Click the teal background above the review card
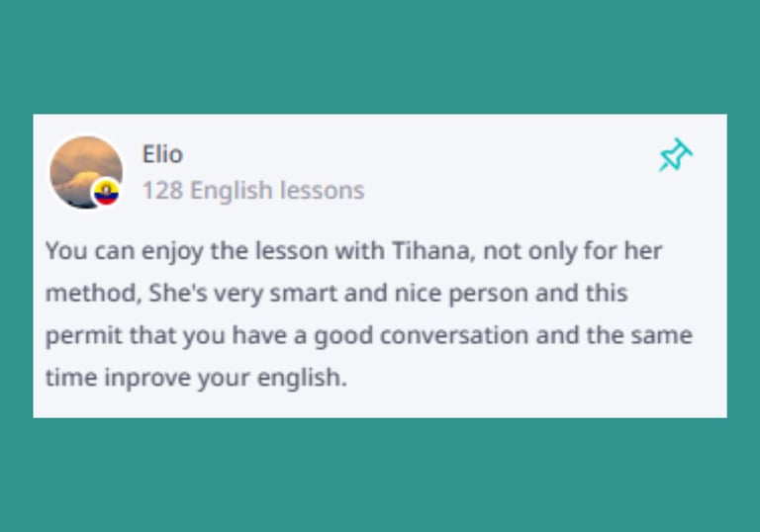 [380, 56]
